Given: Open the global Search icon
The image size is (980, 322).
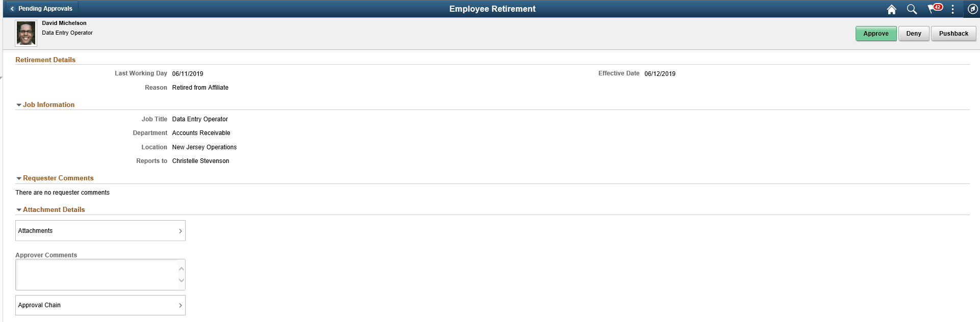Looking at the screenshot, I should point(912,9).
